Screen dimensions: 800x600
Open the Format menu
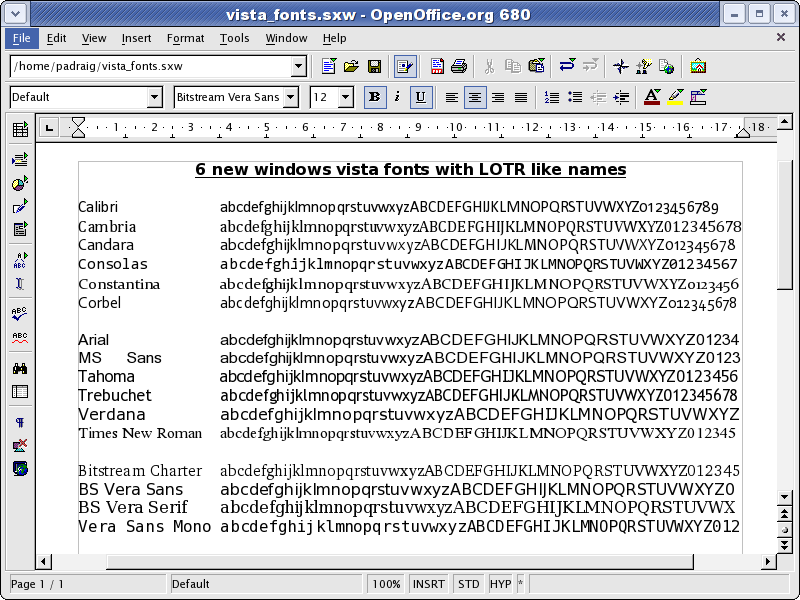(185, 38)
